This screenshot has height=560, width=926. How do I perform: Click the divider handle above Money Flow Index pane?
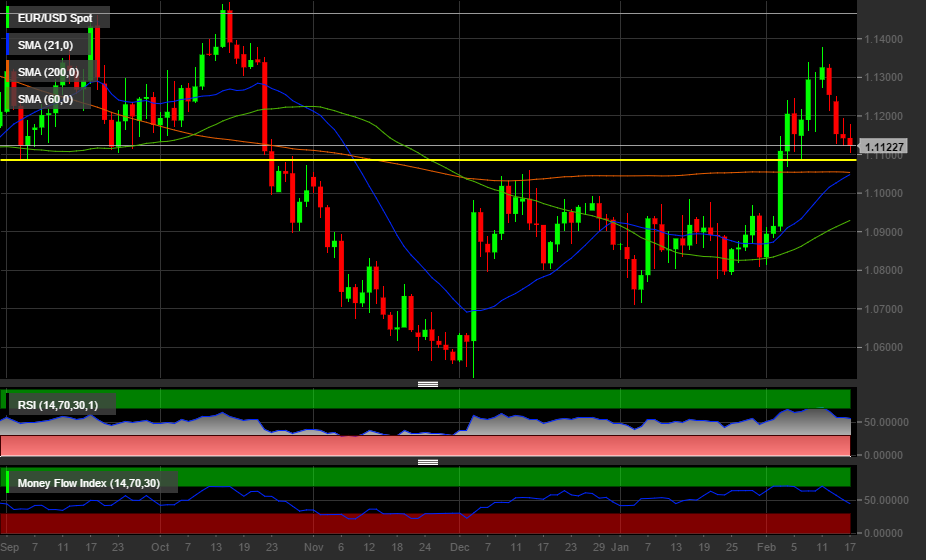(x=428, y=462)
